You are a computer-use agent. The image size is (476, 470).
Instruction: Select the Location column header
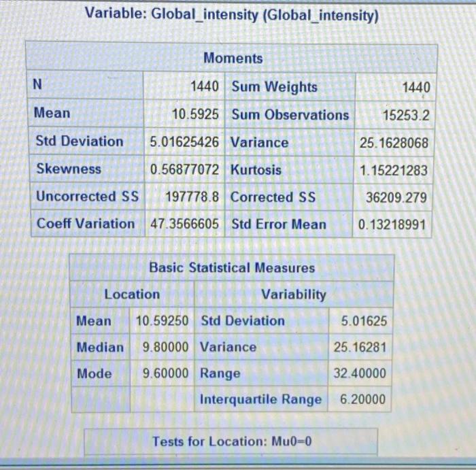coord(132,295)
